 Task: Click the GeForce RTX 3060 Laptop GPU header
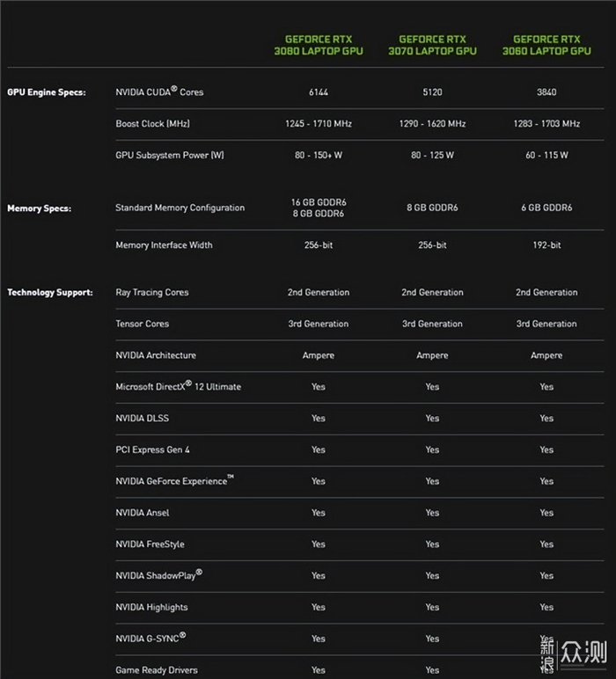tap(546, 45)
